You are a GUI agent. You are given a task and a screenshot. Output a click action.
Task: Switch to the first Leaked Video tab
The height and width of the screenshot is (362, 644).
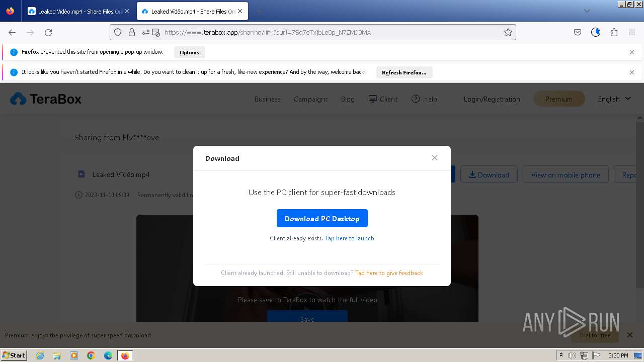(x=78, y=11)
